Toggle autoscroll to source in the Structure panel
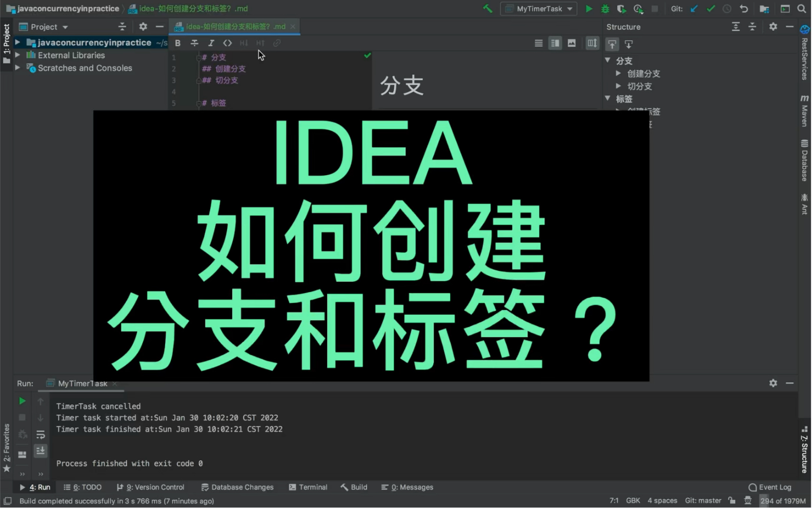The width and height of the screenshot is (812, 508). pos(612,44)
